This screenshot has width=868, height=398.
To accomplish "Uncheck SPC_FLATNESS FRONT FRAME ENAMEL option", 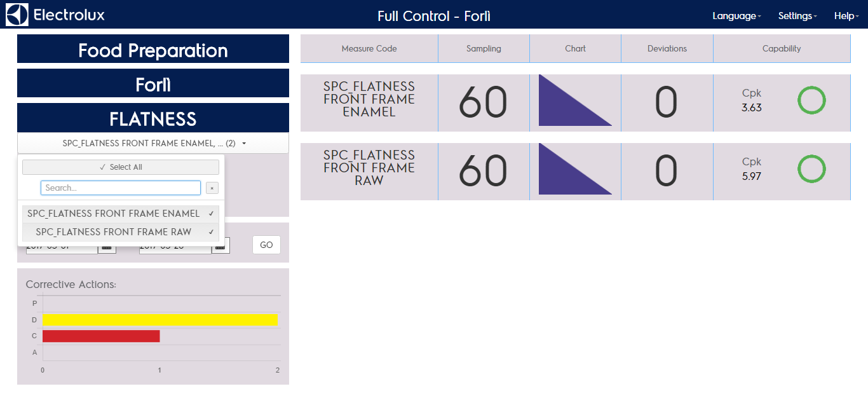I will [x=121, y=214].
